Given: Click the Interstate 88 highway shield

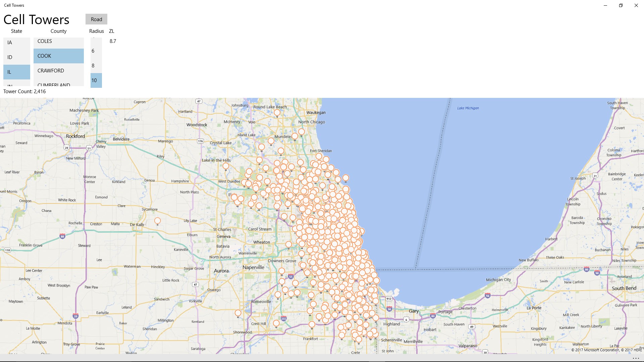Looking at the screenshot, I should tap(62, 237).
